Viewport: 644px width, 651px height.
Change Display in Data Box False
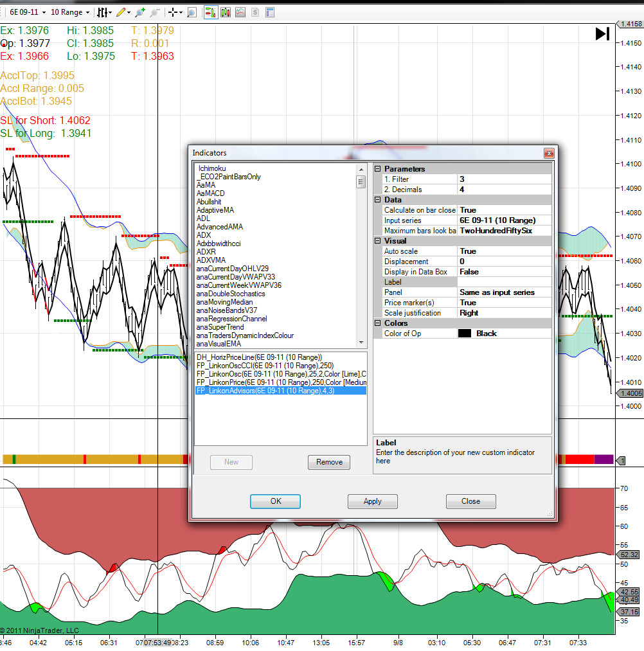[x=505, y=272]
